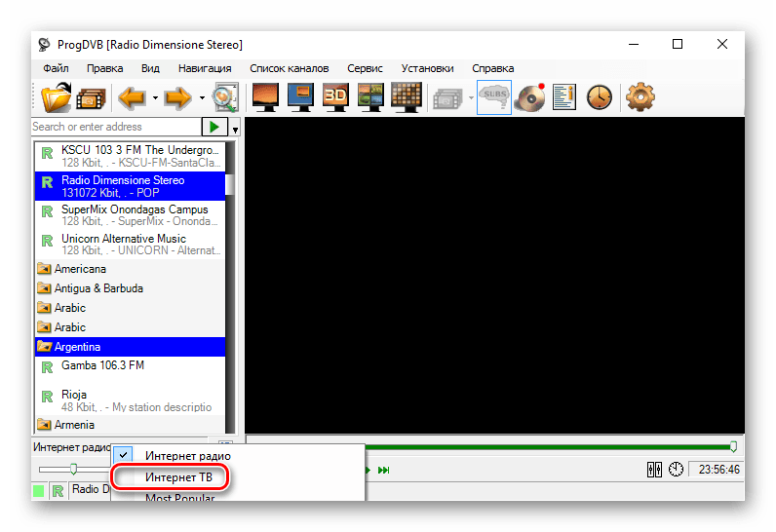776x532 pixels.
Task: Open the Справка menu
Action: point(493,68)
